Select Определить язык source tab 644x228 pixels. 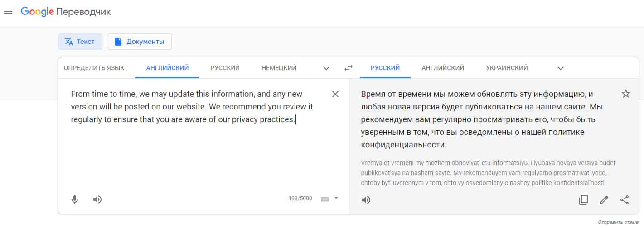[94, 68]
